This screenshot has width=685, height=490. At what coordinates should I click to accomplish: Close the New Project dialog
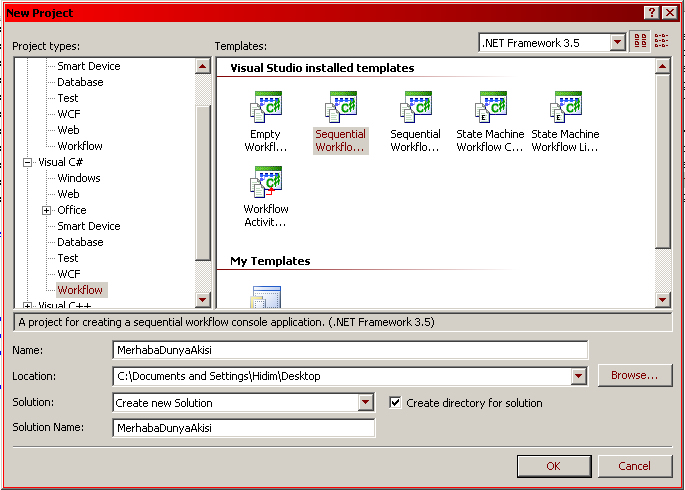click(x=670, y=13)
